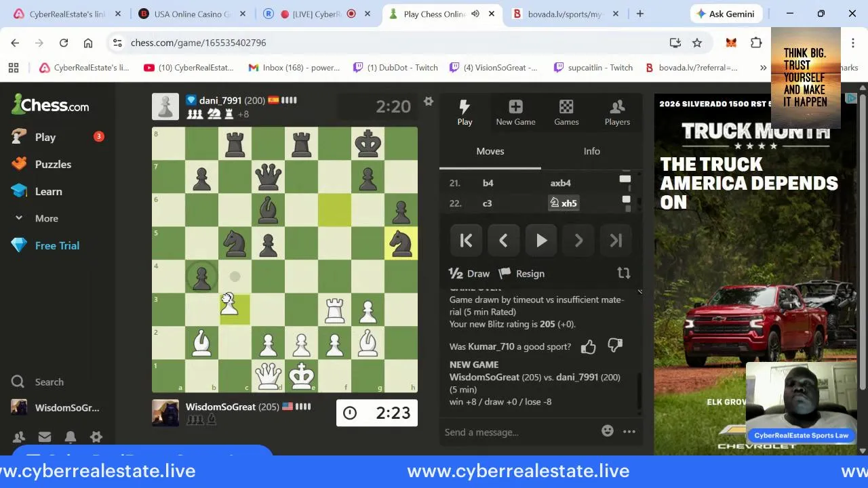Click the chess.com address bar
This screenshot has width=868, height=488.
(x=393, y=43)
